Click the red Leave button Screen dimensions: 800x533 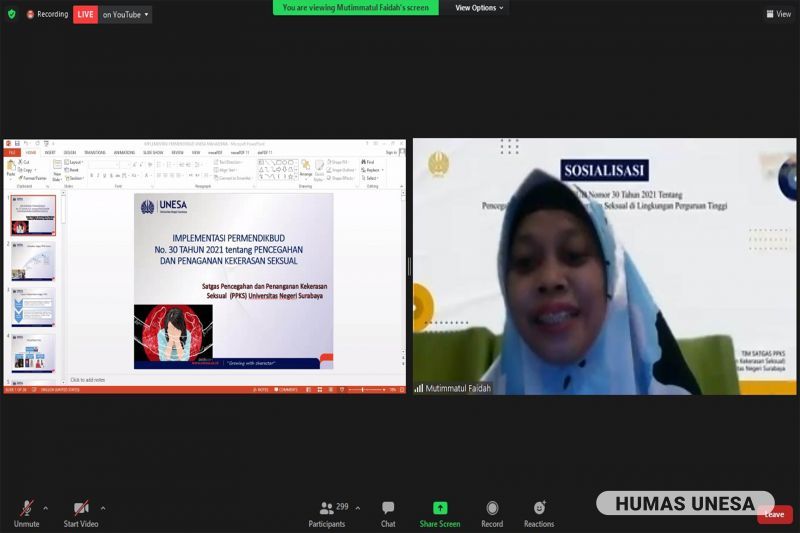tap(774, 515)
